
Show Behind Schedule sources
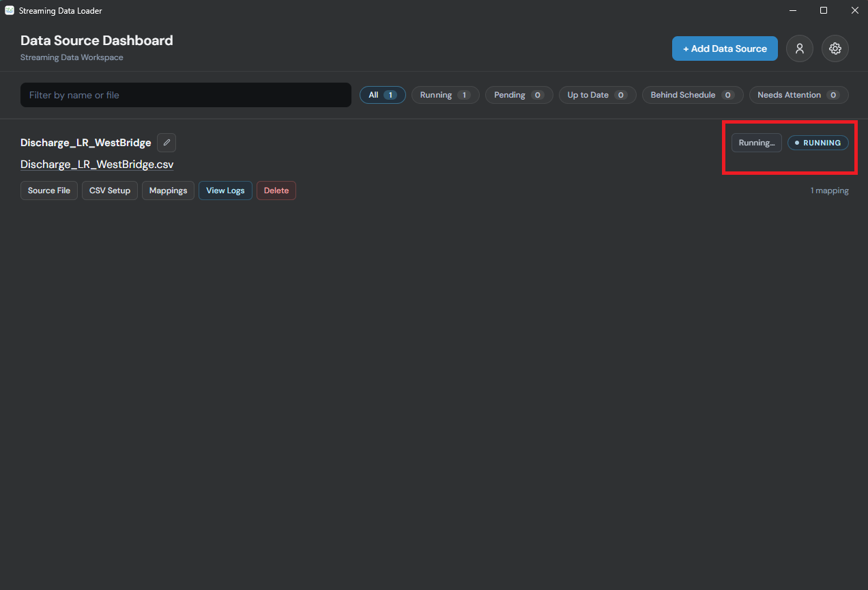693,95
